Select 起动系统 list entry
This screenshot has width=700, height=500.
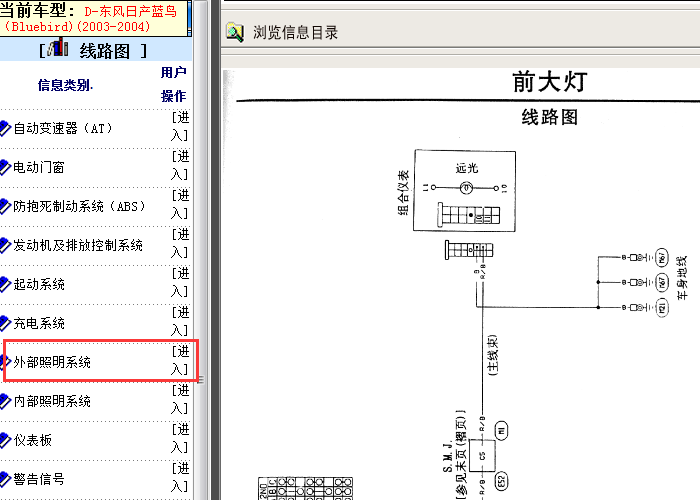click(39, 284)
